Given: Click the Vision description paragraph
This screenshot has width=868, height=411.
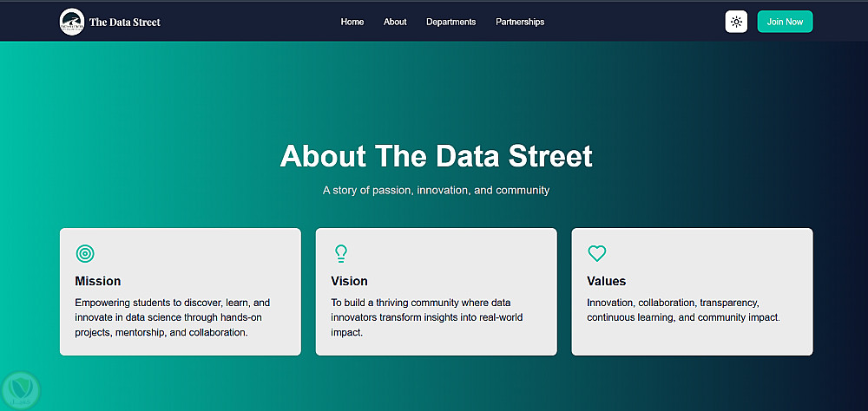Looking at the screenshot, I should 426,317.
